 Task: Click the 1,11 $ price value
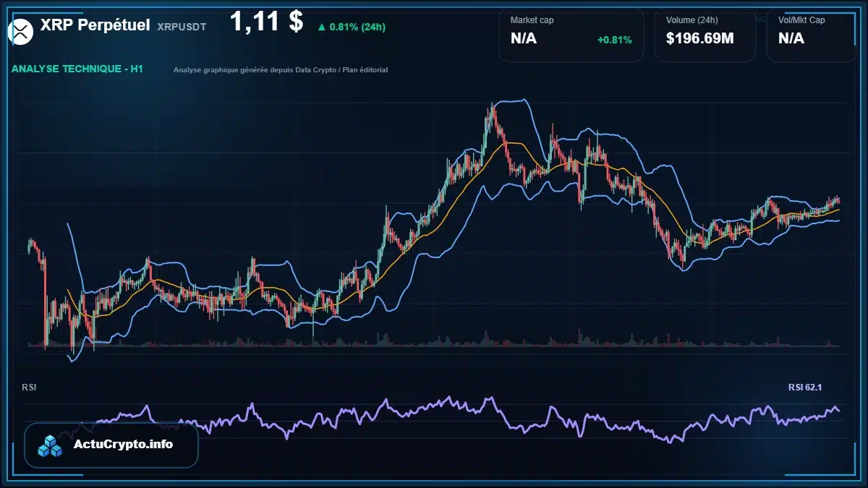[x=266, y=22]
